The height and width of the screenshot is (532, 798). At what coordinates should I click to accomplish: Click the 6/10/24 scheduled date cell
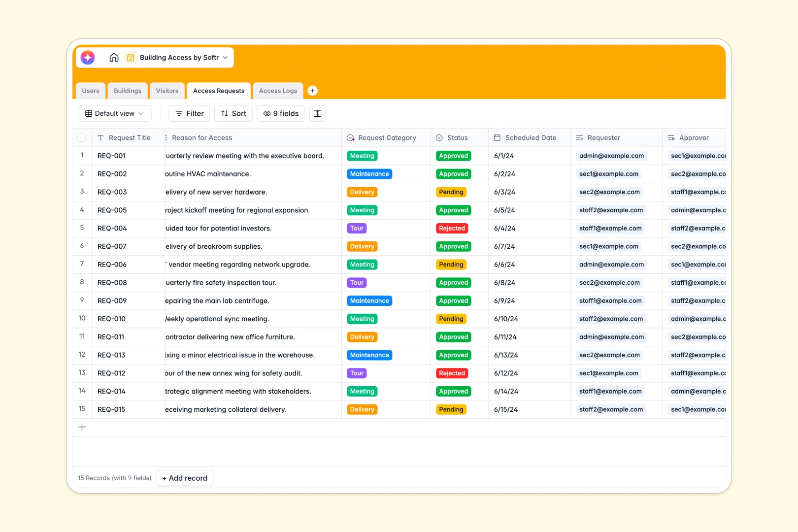pos(530,319)
